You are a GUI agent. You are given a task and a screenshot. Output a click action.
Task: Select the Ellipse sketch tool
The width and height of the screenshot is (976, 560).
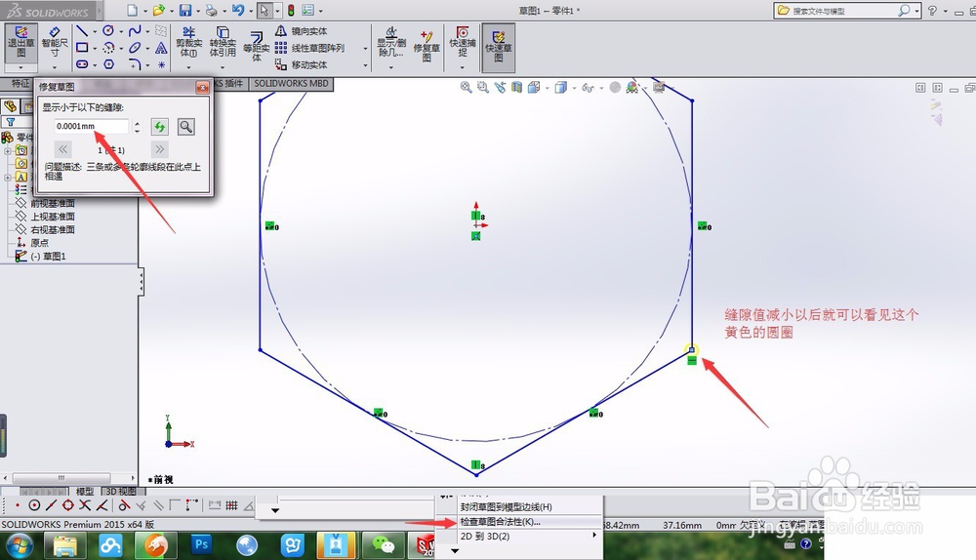(135, 47)
